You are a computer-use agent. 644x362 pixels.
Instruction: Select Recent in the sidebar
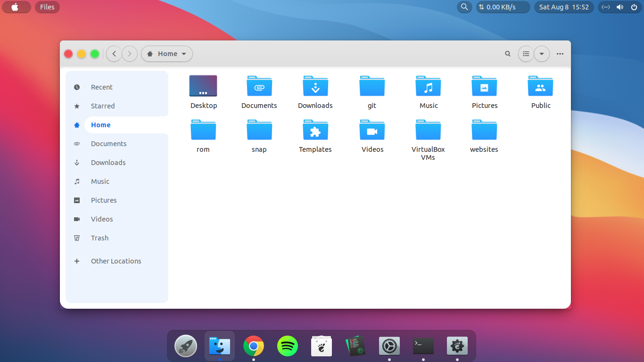tap(101, 87)
